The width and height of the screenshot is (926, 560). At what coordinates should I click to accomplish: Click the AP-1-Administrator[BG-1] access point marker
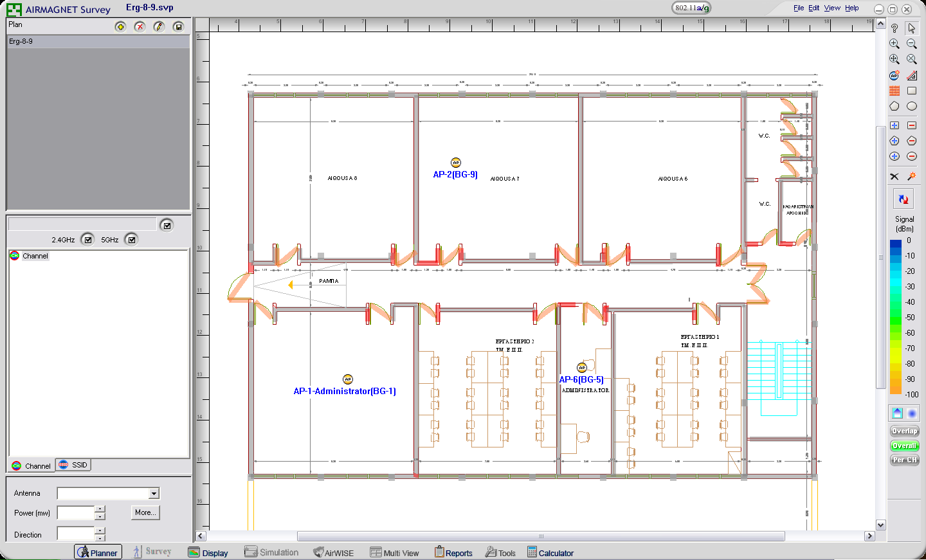[x=348, y=379]
